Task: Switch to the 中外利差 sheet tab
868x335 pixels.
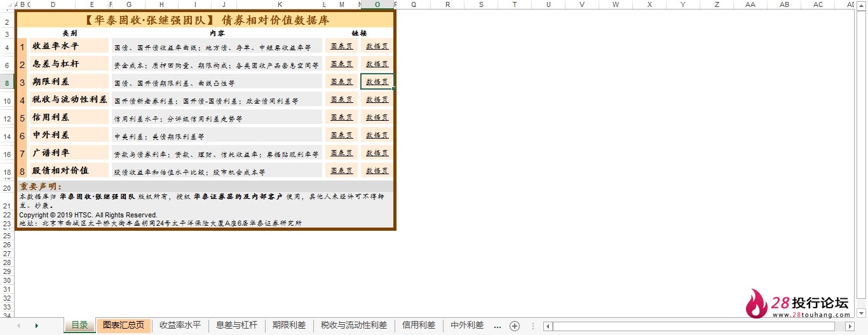Action: coord(467,325)
